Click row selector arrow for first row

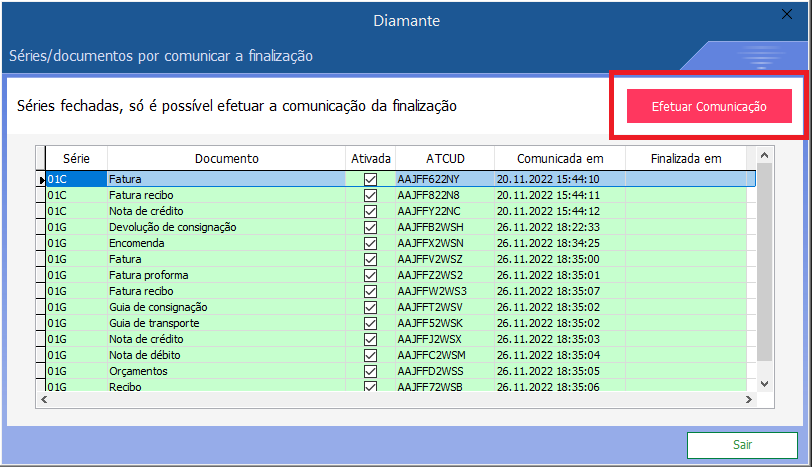41,180
